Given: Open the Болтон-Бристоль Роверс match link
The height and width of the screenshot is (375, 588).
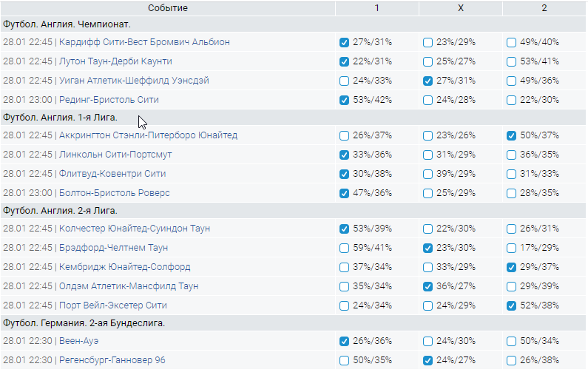Looking at the screenshot, I should coord(115,193).
